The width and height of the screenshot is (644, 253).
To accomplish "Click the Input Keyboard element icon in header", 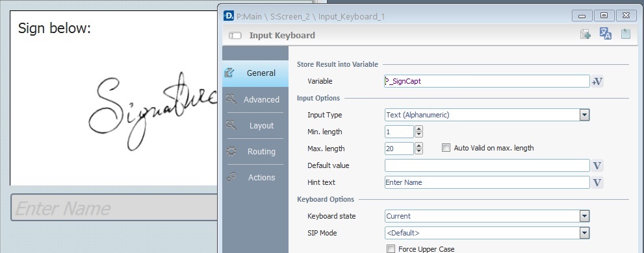I will (x=235, y=36).
